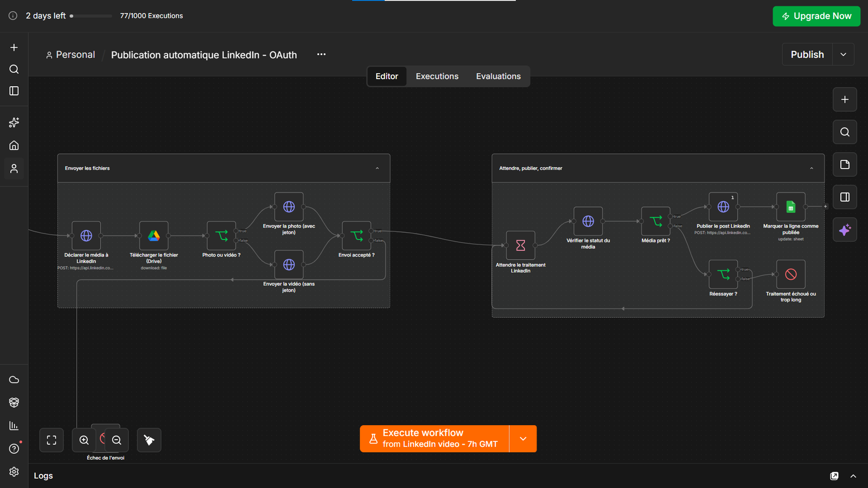This screenshot has height=488, width=868.
Task: Select the Attendre le traitement LinkedIn node
Action: pos(521,246)
